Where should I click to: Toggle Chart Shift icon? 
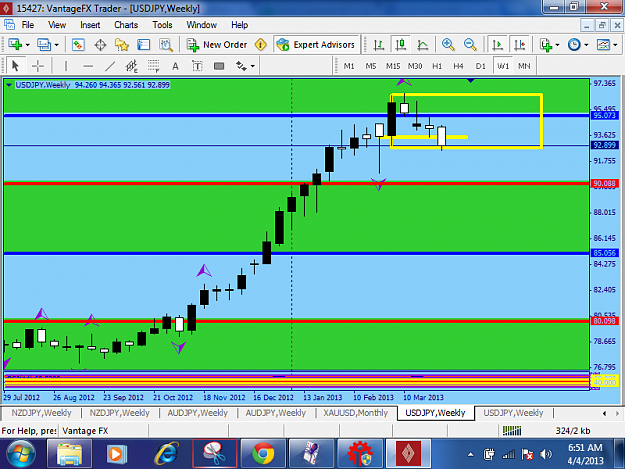pos(519,45)
